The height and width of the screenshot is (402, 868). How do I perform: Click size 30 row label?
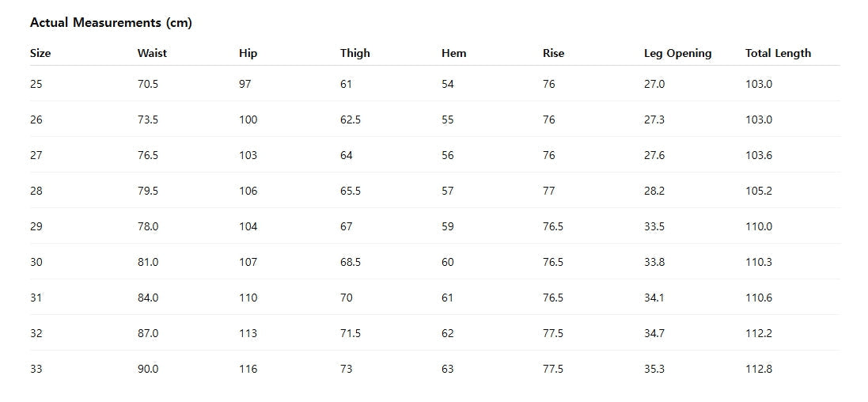click(x=36, y=262)
